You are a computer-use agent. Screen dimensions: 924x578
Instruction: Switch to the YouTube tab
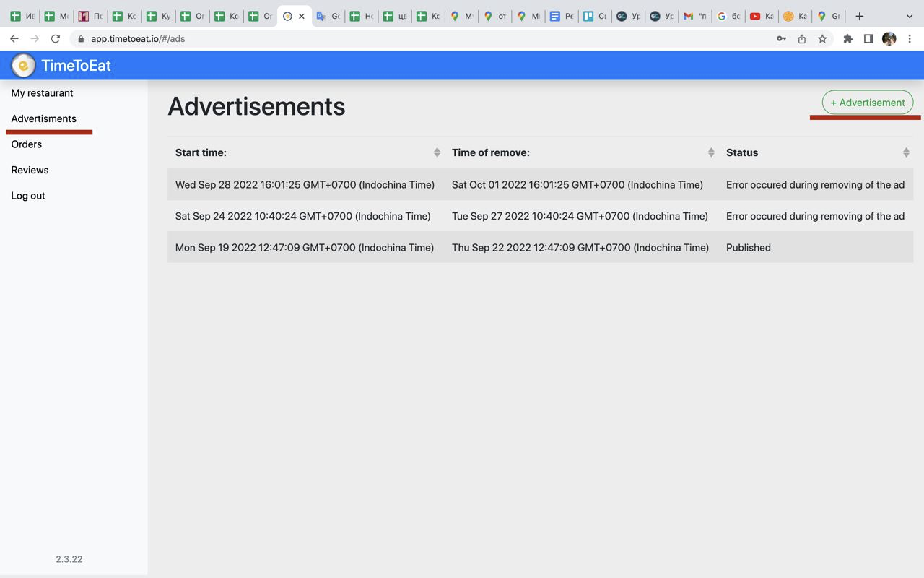click(x=762, y=16)
